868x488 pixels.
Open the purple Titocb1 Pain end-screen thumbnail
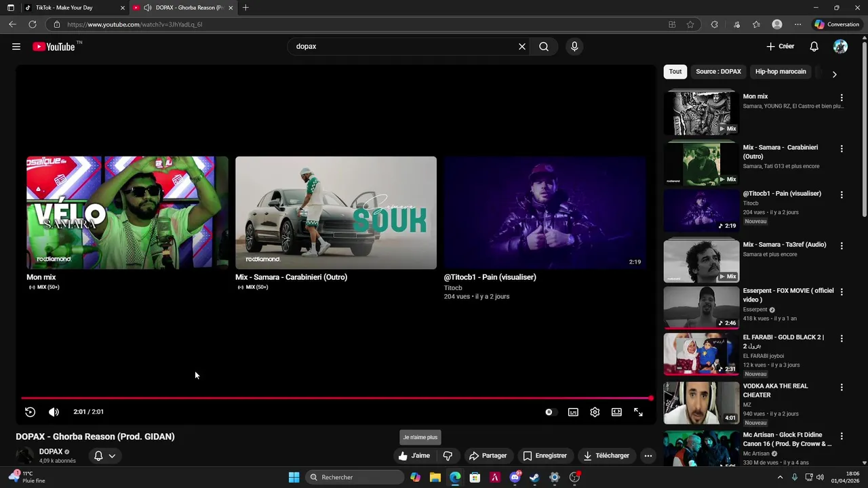coord(545,213)
